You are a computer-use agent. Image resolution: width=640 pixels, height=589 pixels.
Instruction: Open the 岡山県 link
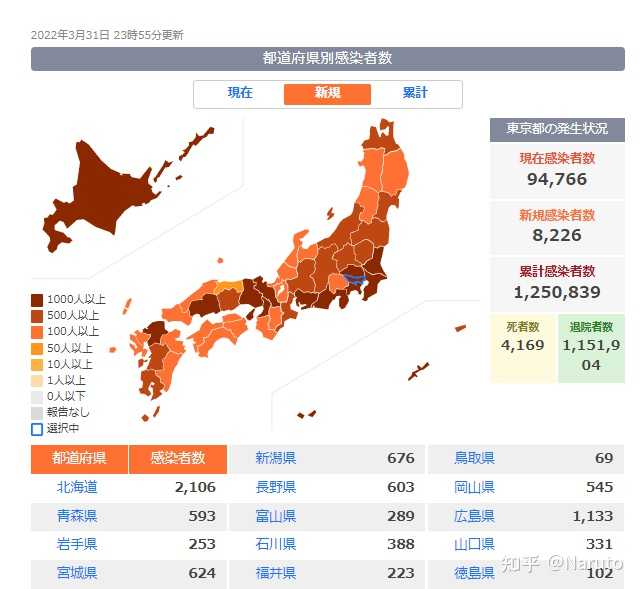coord(474,487)
